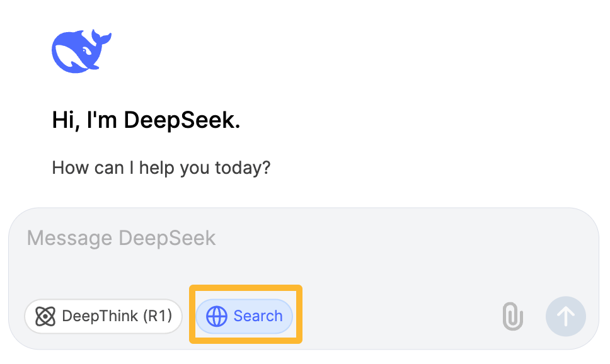Image resolution: width=610 pixels, height=364 pixels.
Task: Attach a file via the paperclip control
Action: tap(512, 316)
